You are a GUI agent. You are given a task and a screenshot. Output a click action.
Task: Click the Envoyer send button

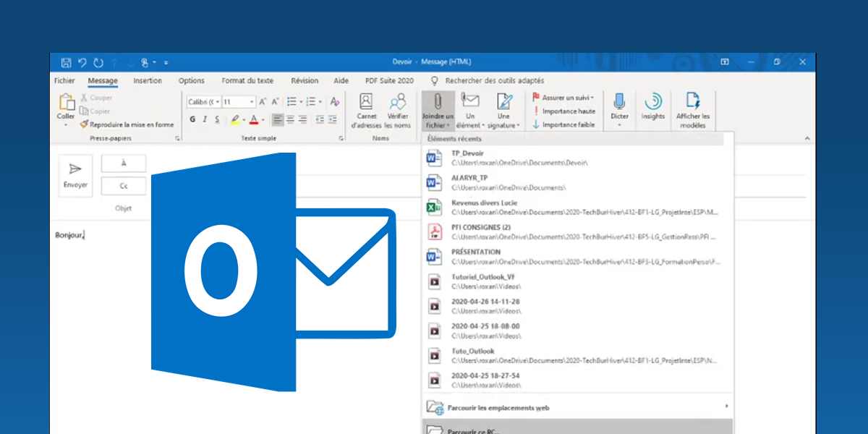[x=75, y=176]
